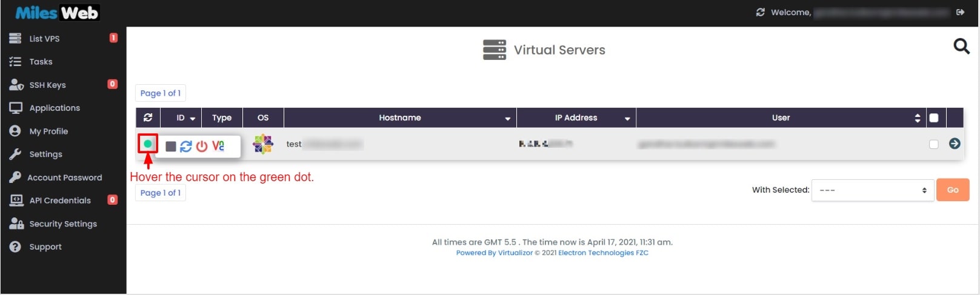This screenshot has height=295, width=980.
Task: Open API Credentials in sidebar
Action: 60,201
